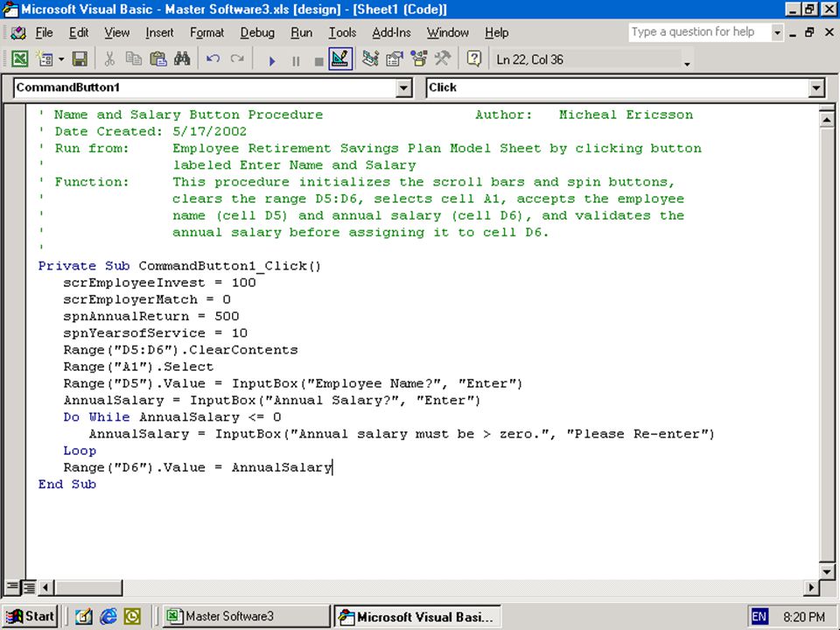Open the Window menu

(x=448, y=32)
